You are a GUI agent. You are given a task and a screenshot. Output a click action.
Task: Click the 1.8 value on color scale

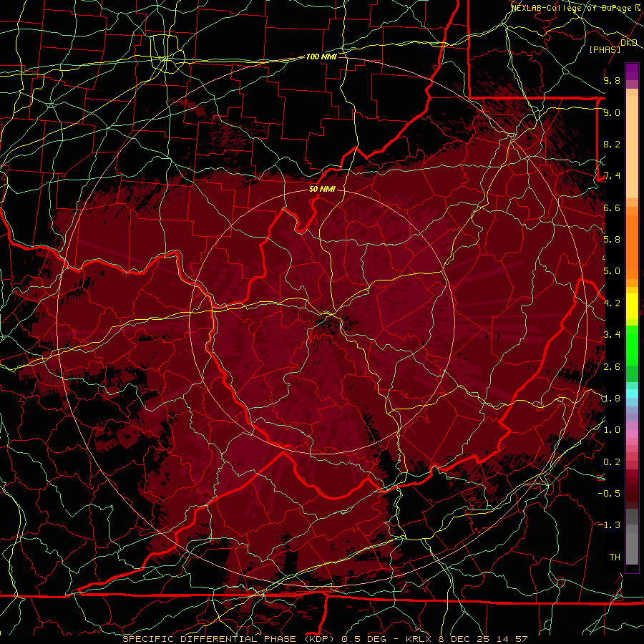point(612,399)
